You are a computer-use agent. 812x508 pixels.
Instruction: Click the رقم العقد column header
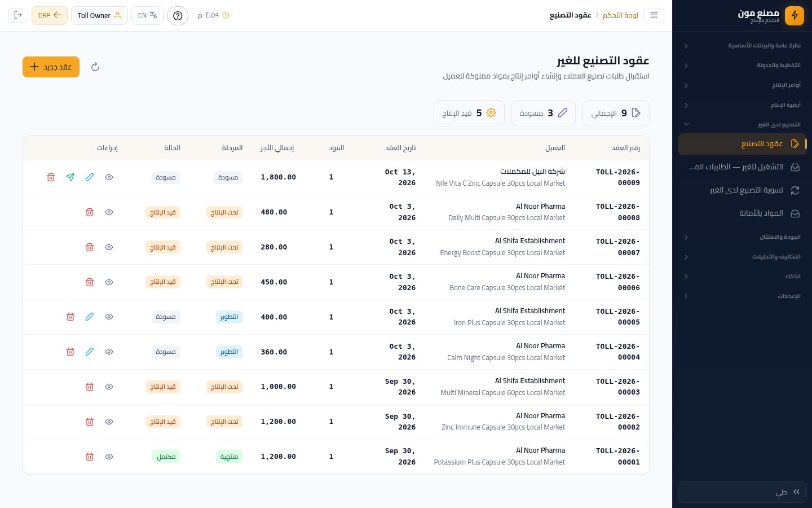[626, 148]
